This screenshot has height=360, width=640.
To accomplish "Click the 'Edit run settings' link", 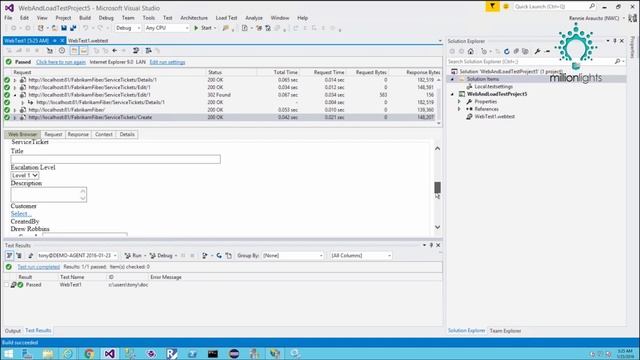I will (167, 62).
